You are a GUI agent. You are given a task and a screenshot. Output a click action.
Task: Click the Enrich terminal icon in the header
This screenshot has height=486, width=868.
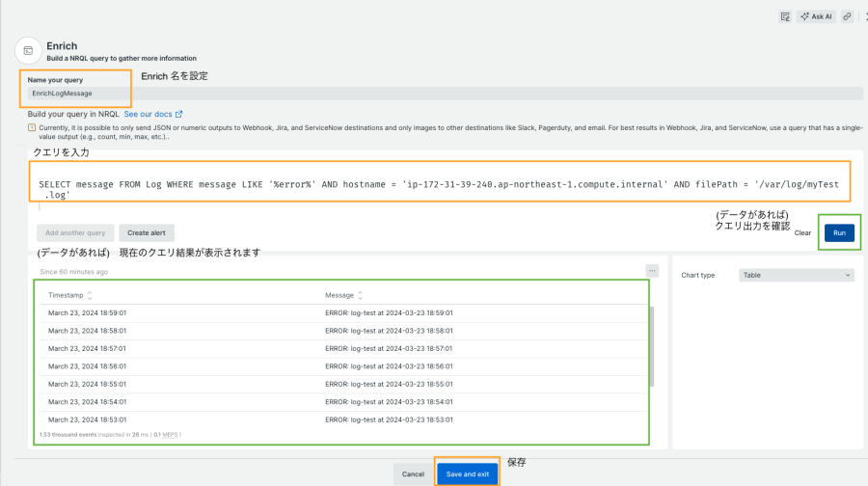point(28,50)
